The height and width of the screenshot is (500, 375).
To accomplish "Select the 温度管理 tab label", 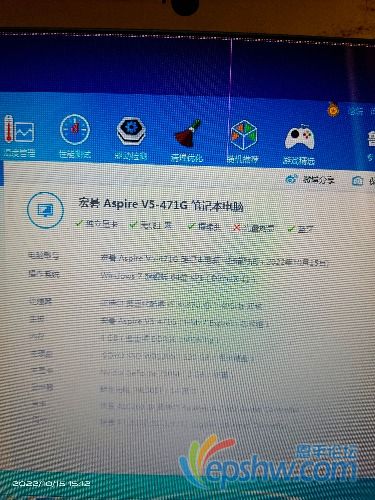I will click(19, 153).
